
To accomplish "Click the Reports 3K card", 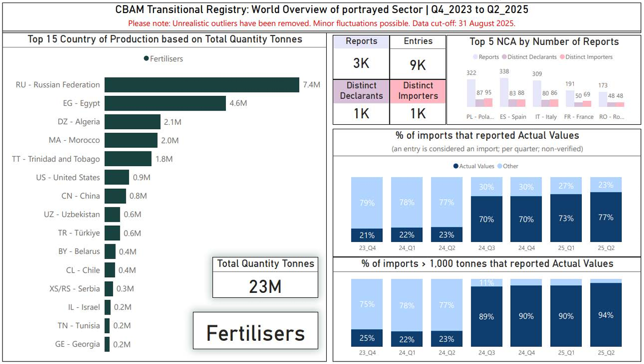I will 361,63.
